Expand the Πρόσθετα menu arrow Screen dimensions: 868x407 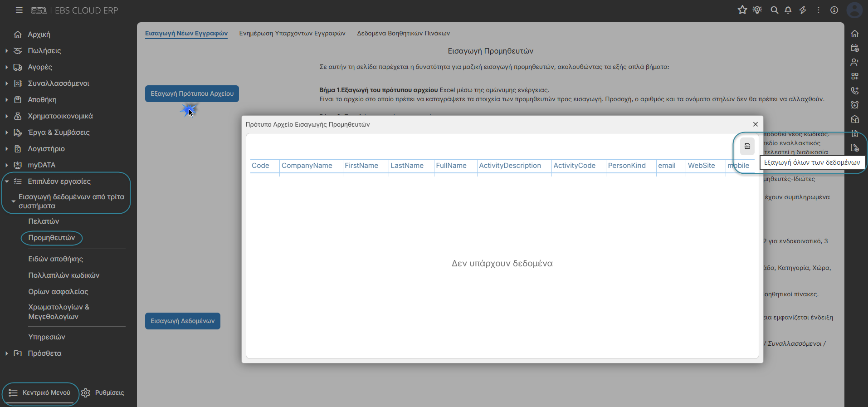click(x=6, y=353)
